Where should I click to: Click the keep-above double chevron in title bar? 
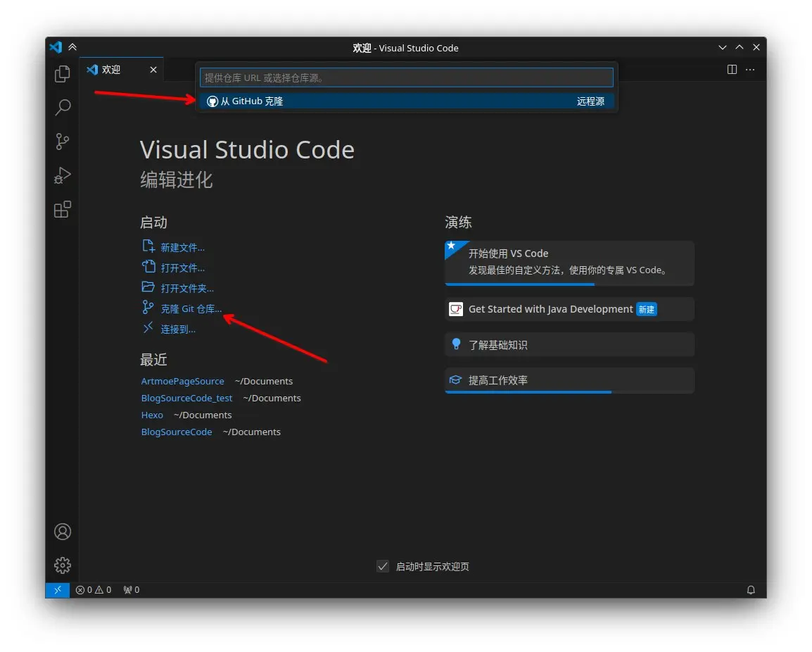point(72,47)
